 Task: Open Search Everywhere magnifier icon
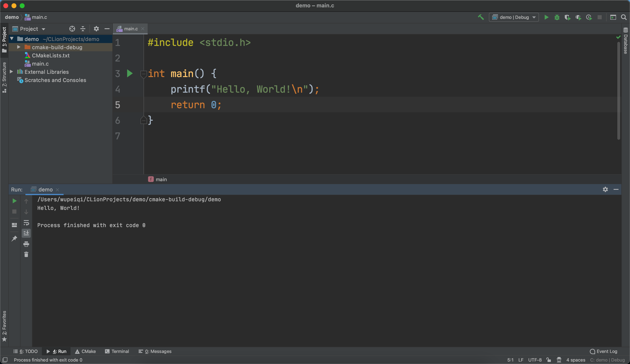(623, 17)
